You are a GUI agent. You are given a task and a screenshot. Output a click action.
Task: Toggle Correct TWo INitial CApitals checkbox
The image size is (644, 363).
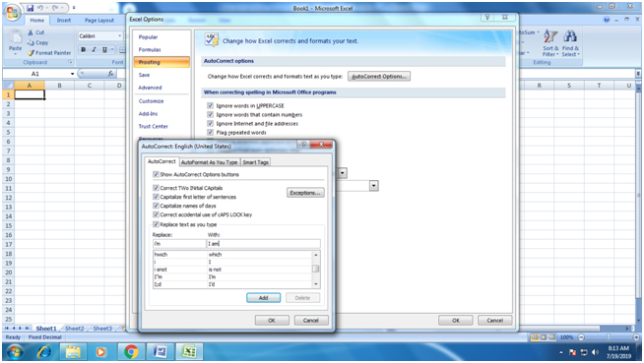pyautogui.click(x=156, y=188)
